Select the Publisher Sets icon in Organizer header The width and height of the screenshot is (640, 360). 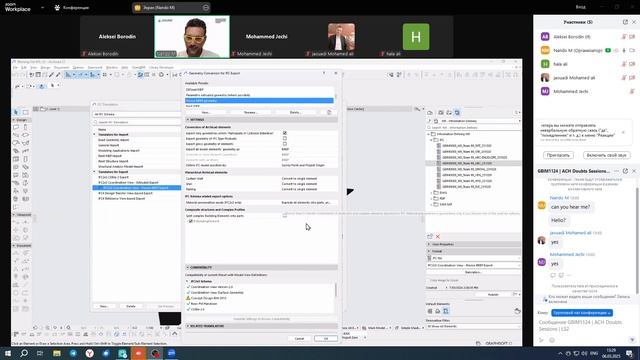click(x=457, y=113)
